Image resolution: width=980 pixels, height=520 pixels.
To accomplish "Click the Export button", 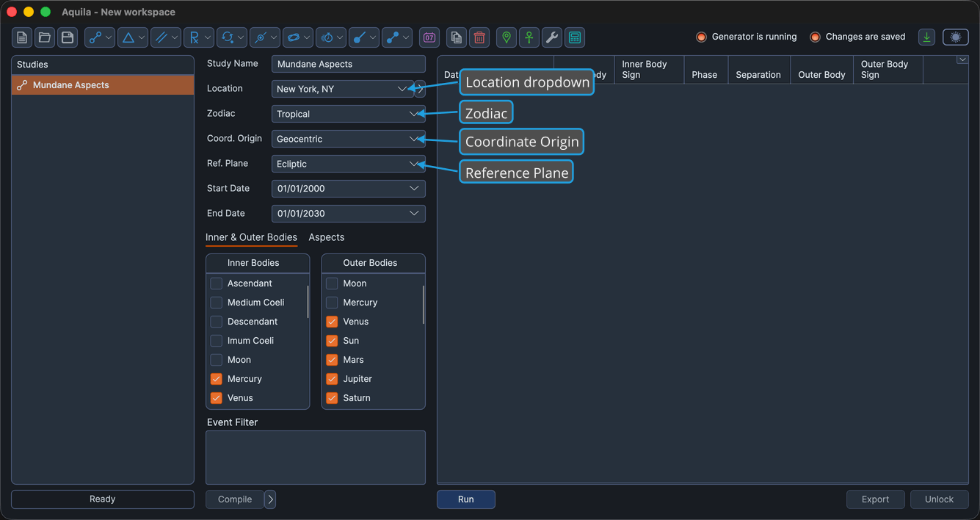I will click(x=875, y=499).
